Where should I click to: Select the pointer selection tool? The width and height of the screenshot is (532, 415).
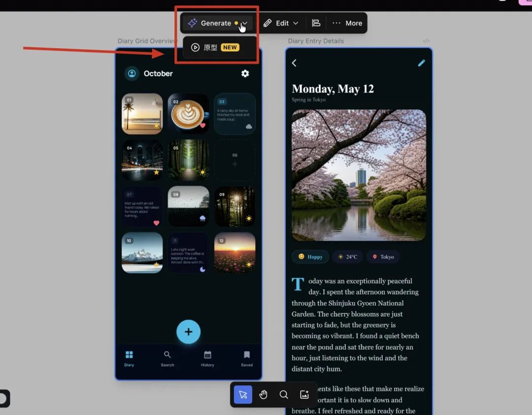[243, 394]
